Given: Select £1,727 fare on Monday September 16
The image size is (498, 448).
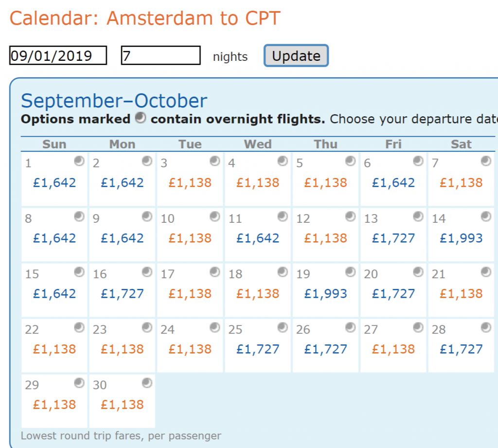Looking at the screenshot, I should point(122,294).
